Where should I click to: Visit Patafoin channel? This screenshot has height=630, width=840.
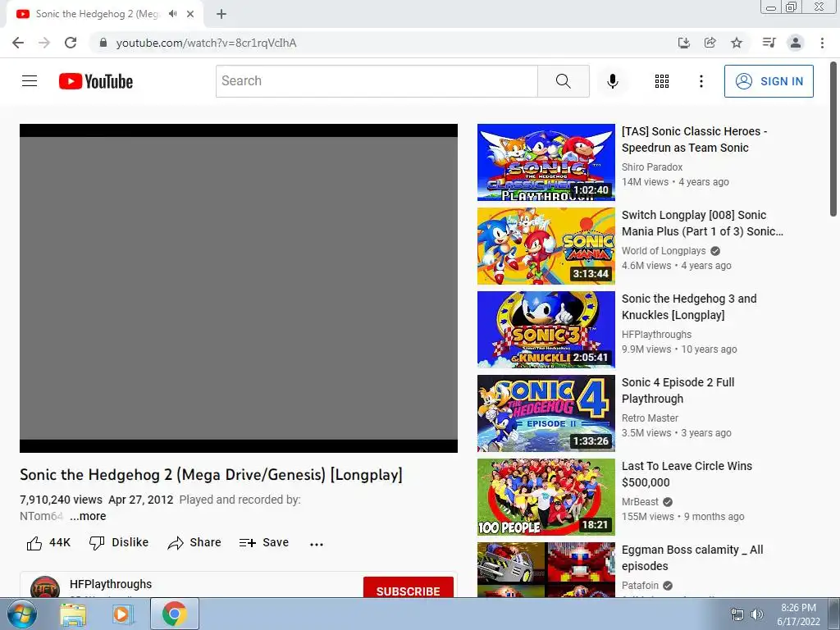click(640, 585)
